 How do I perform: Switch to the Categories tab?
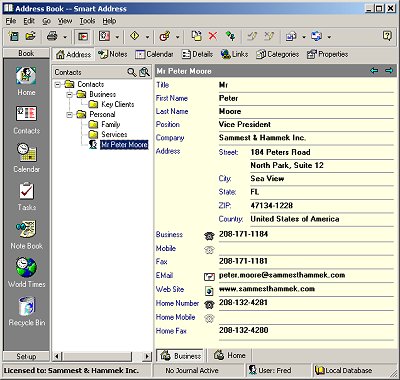coord(277,54)
